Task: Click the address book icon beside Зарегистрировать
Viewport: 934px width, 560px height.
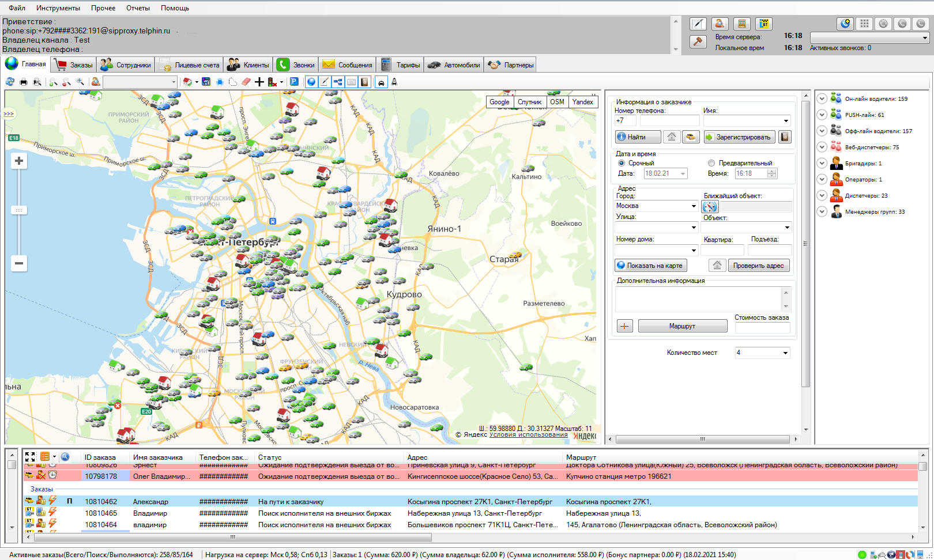Action: [785, 137]
